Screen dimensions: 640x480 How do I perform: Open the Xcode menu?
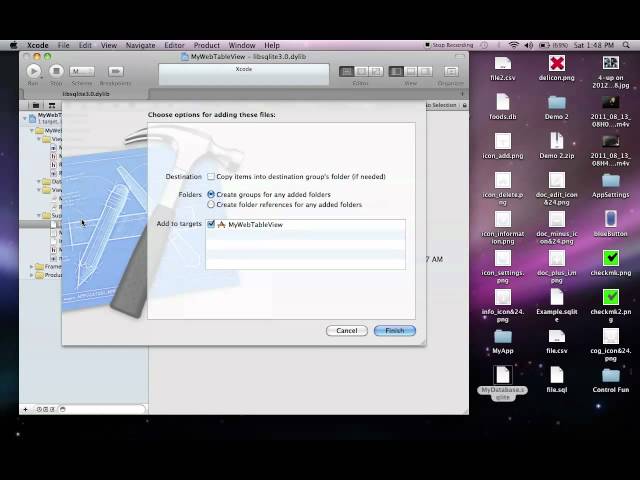[38, 45]
